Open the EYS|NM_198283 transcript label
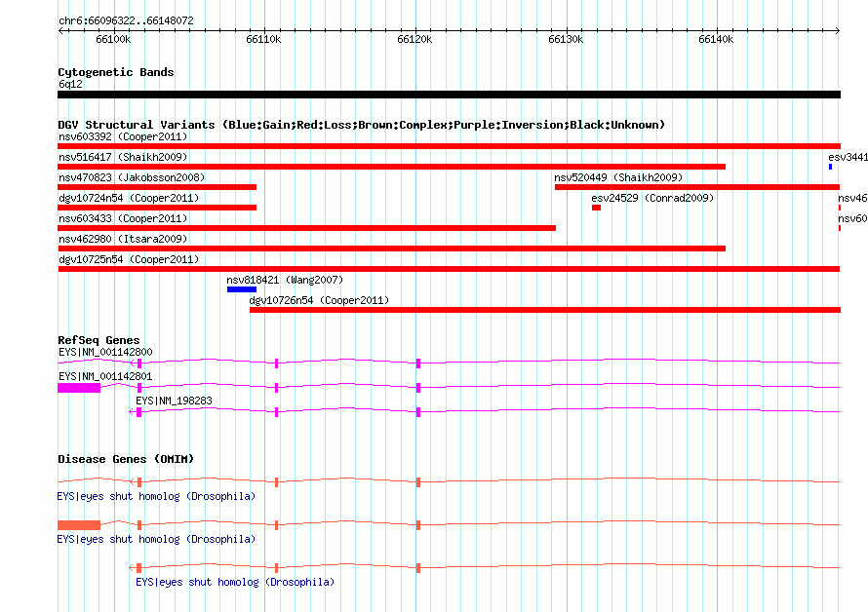Image resolution: width=868 pixels, height=612 pixels. click(x=174, y=401)
